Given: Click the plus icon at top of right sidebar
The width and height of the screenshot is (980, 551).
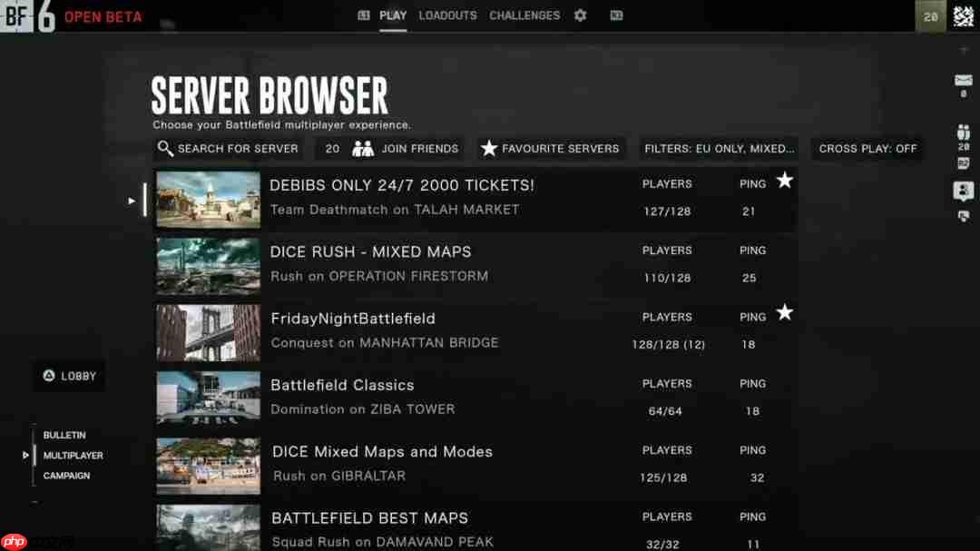Looking at the screenshot, I should (x=963, y=50).
